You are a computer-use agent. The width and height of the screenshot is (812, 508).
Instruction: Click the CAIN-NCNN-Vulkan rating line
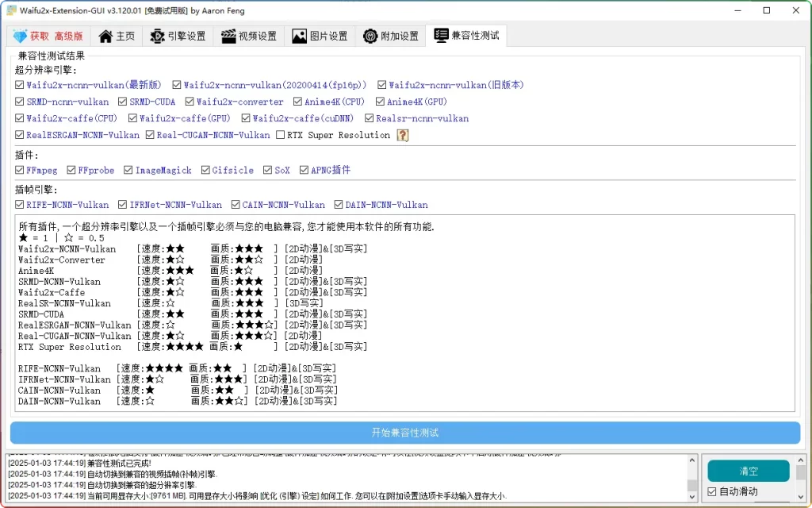point(178,391)
